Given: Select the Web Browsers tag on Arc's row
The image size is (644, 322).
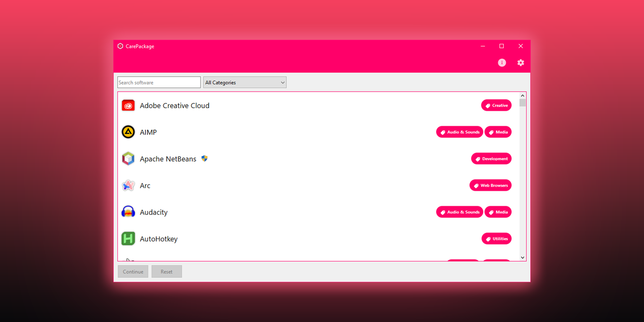Looking at the screenshot, I should click(490, 185).
